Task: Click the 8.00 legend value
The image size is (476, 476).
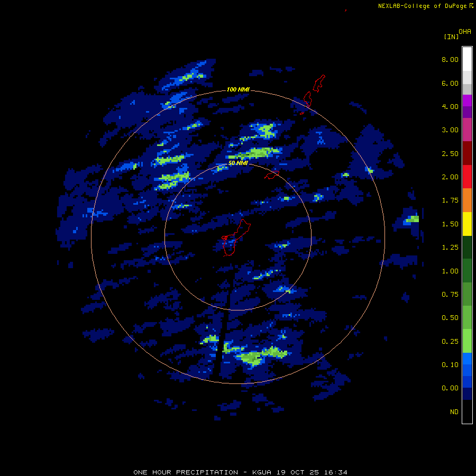Action: pos(450,59)
